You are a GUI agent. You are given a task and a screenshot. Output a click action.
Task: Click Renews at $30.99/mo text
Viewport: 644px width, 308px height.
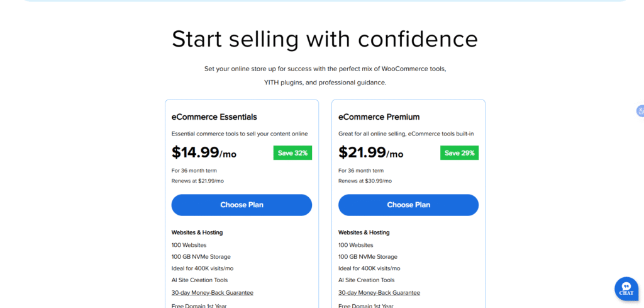(365, 181)
